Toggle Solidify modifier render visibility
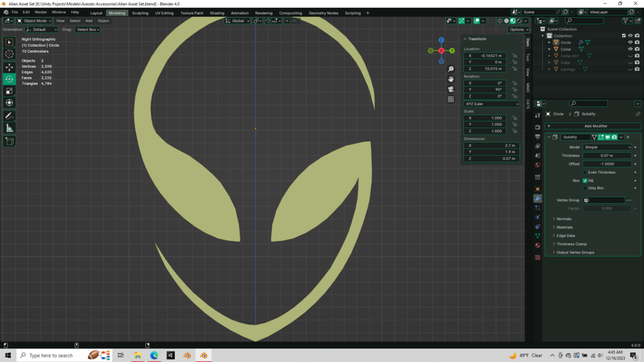 [614, 137]
